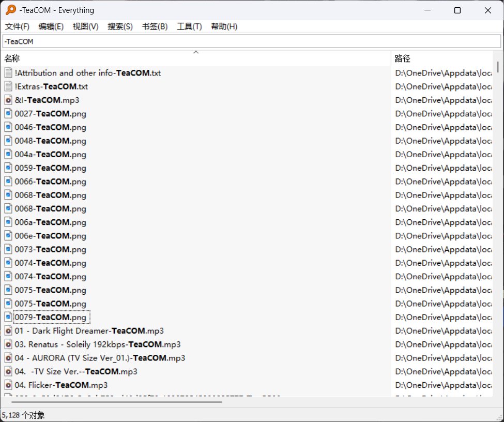Select the file name 006e-TeaCOM.png
The height and width of the screenshot is (422, 504).
point(51,236)
